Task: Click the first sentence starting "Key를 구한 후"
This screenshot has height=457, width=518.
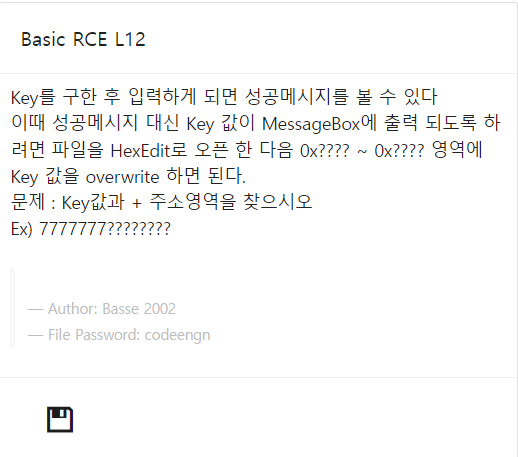Action: (224, 97)
